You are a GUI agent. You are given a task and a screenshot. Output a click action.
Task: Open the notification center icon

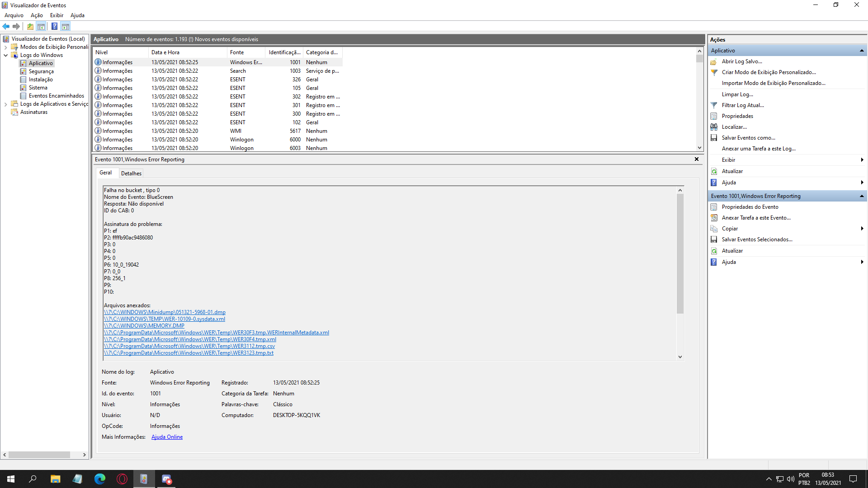[x=853, y=479]
